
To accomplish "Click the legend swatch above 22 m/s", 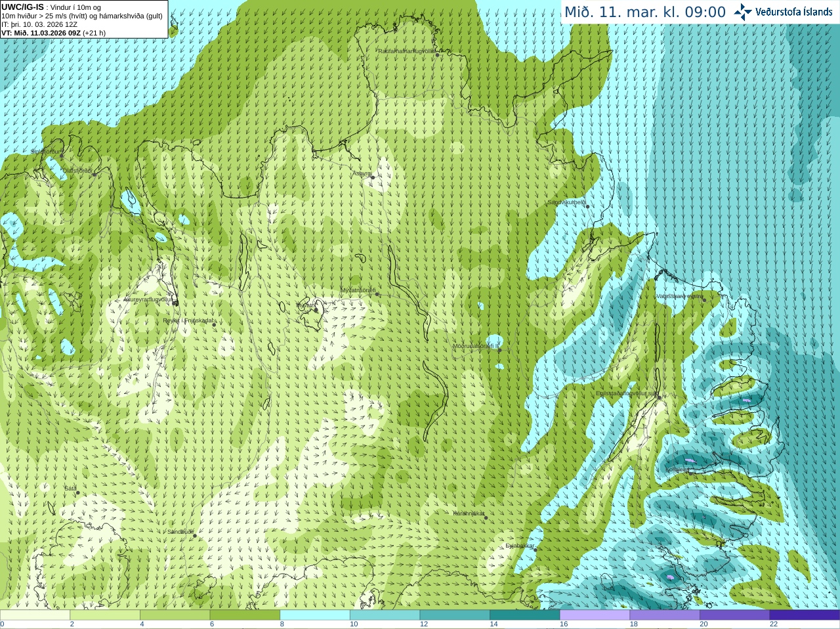I will 805,615.
